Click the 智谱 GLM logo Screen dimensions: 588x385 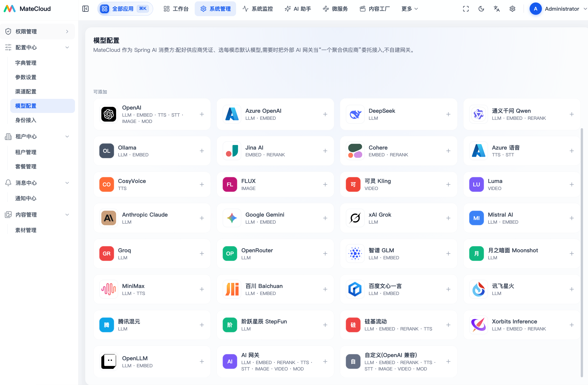(355, 254)
